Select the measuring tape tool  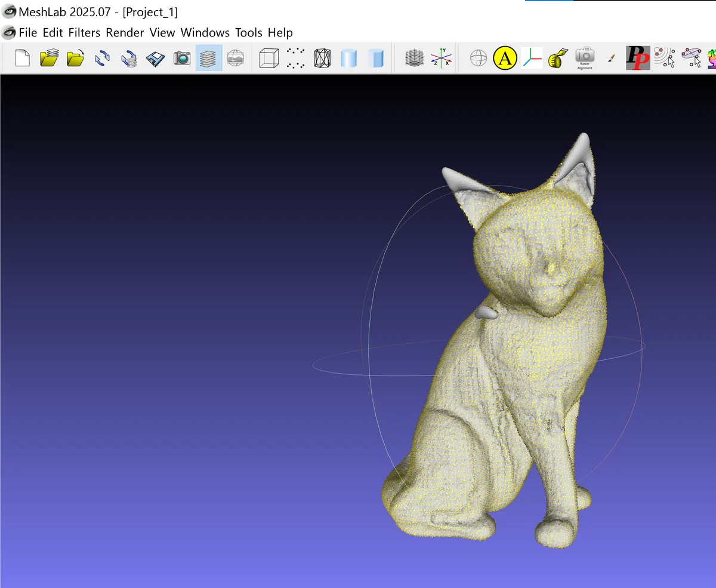(x=558, y=58)
